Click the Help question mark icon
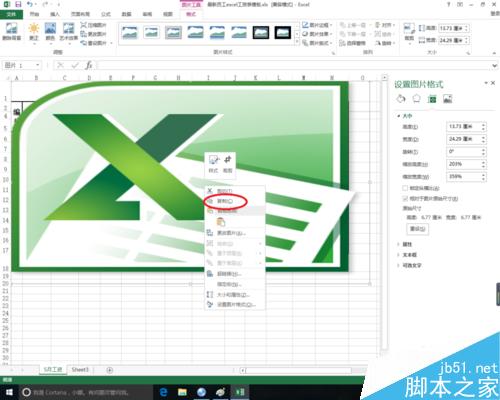 [x=449, y=4]
